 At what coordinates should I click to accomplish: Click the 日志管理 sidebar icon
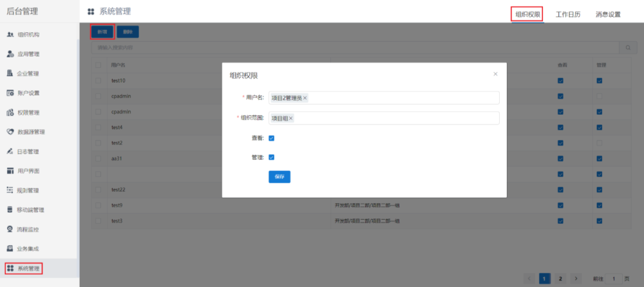coord(10,152)
